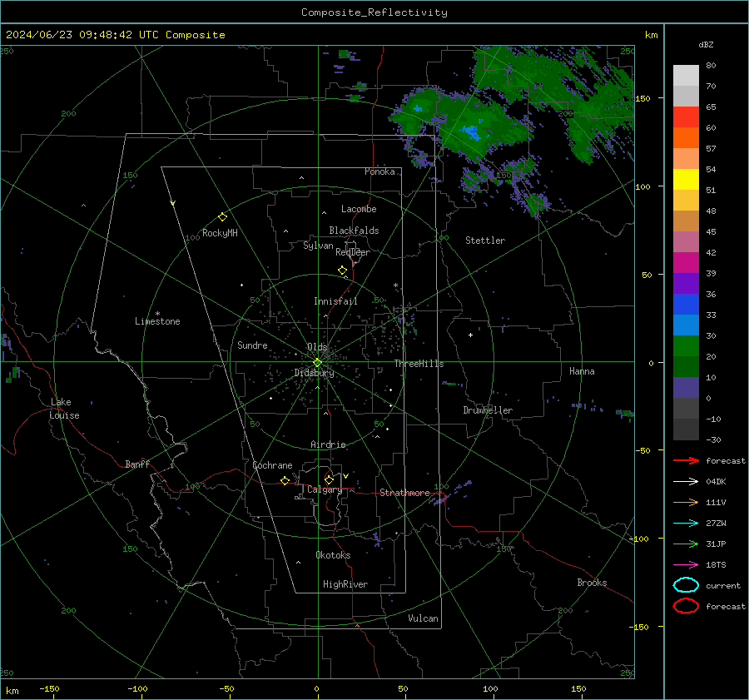Click the Olds label

coord(317,346)
